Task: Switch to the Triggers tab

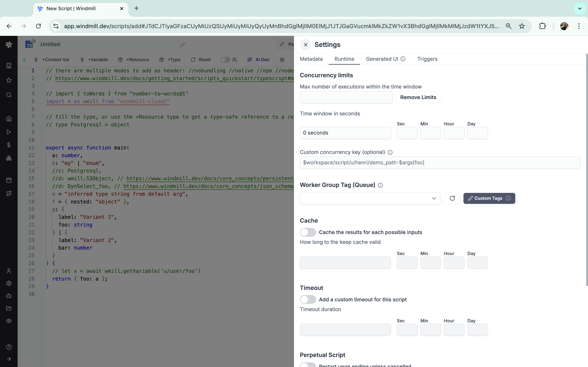Action: click(x=427, y=59)
